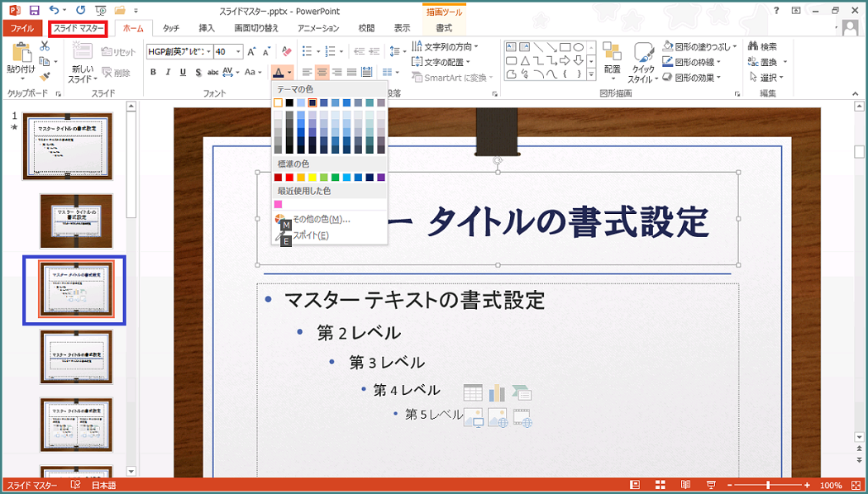Click the spelling check icon in status bar
This screenshot has width=868, height=494.
pyautogui.click(x=75, y=485)
